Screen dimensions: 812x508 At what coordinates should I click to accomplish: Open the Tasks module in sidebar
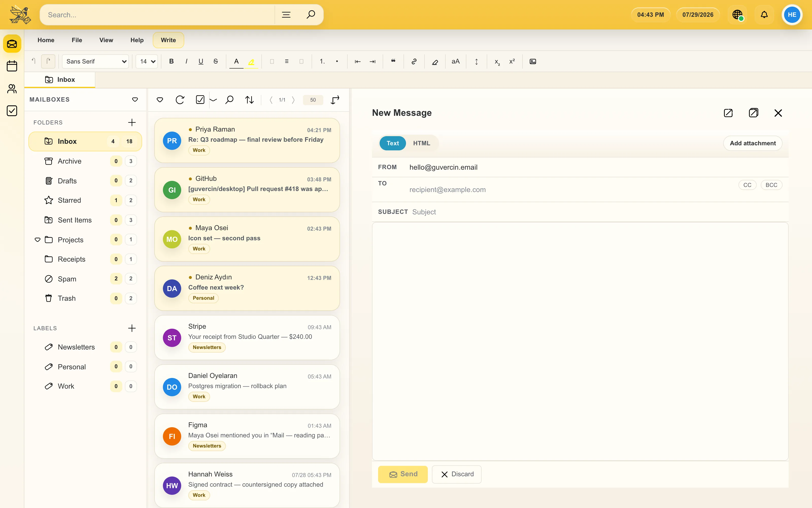[12, 110]
